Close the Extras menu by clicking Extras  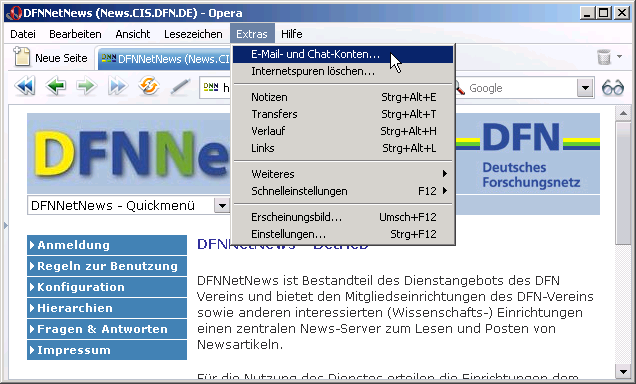252,34
